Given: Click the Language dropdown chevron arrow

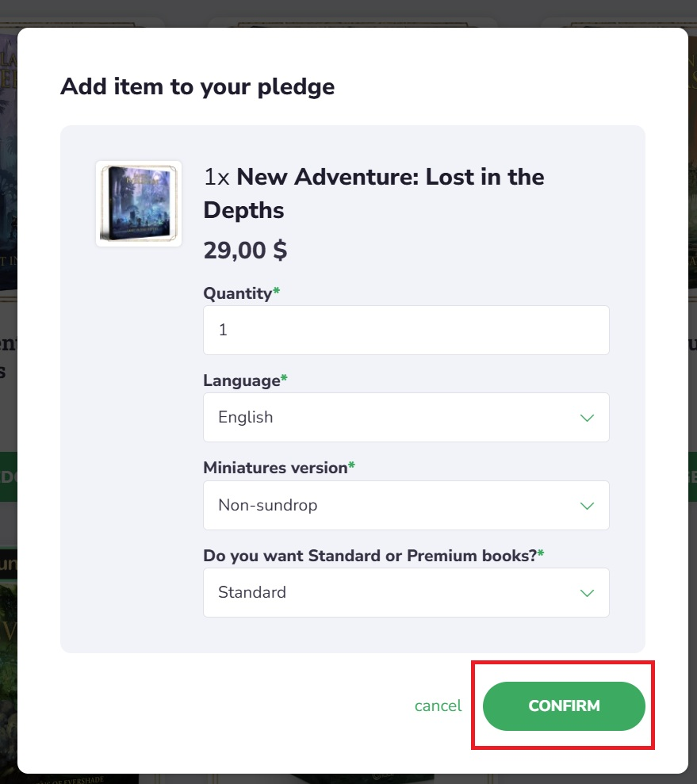Looking at the screenshot, I should (587, 417).
